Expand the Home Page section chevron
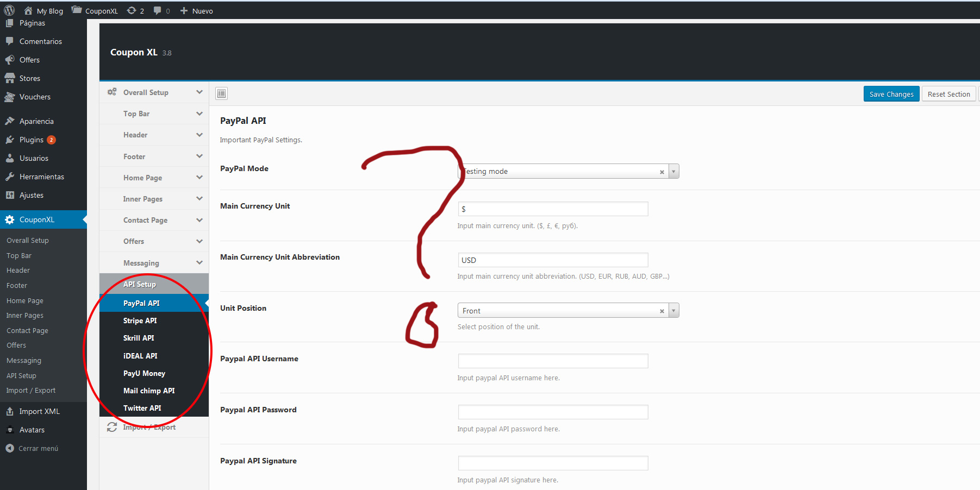 (x=199, y=178)
